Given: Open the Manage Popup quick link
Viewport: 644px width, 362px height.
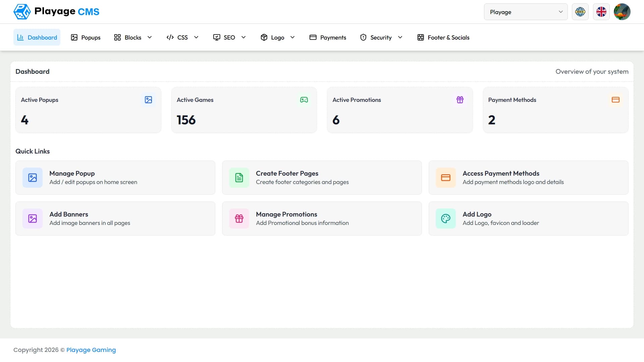Looking at the screenshot, I should coord(115,178).
